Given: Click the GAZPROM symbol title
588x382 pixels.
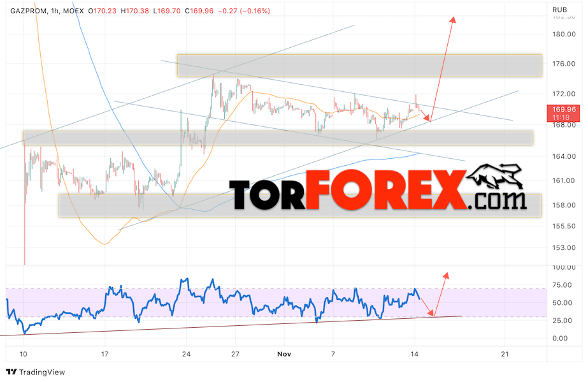Looking at the screenshot, I should point(29,11).
